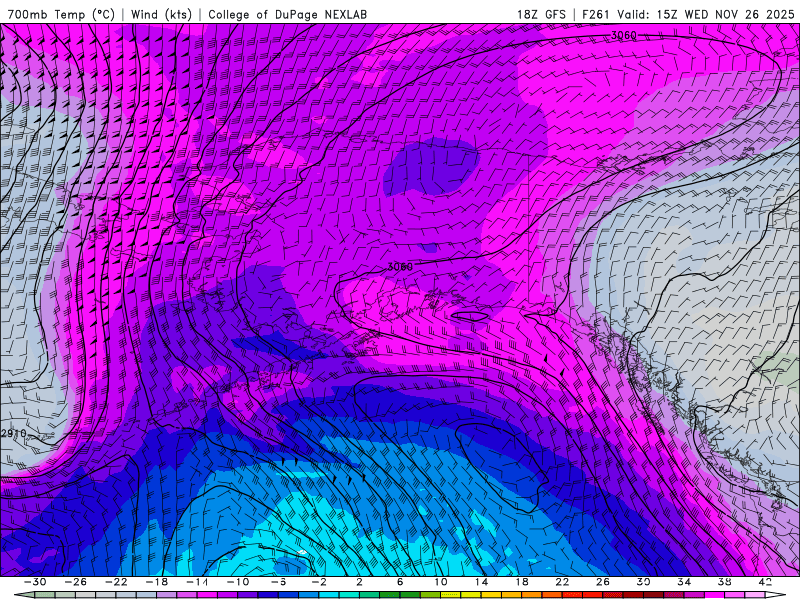Click 'College of DuPage NEXLAB' header text
The image size is (800, 600).
pyautogui.click(x=287, y=14)
